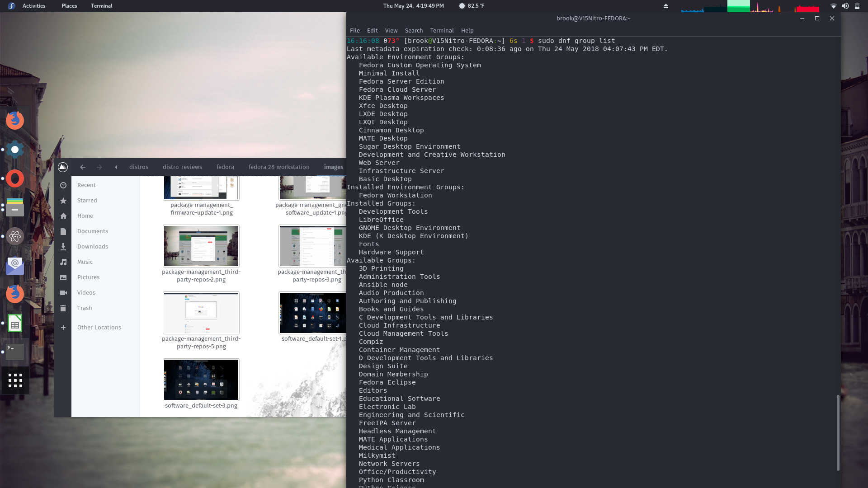Click the path bar left scroll arrow
The image size is (868, 488).
tap(116, 167)
